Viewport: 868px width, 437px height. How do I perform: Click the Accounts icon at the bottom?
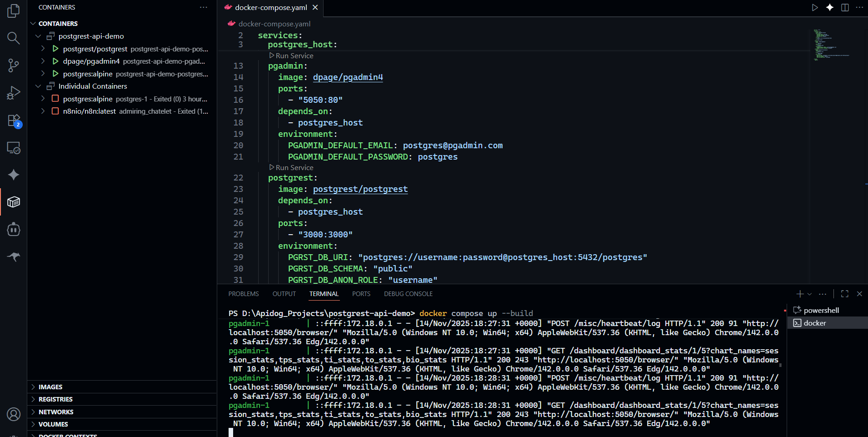coord(13,414)
